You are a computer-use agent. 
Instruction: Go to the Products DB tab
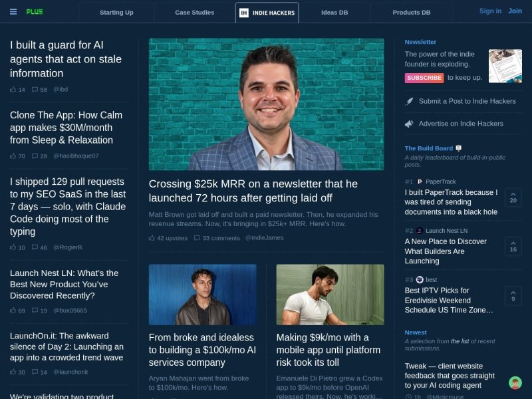[412, 13]
